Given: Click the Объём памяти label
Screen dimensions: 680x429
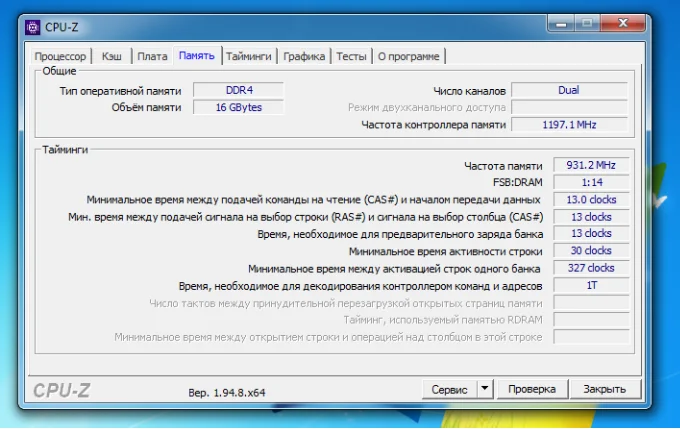Looking at the screenshot, I should pyautogui.click(x=146, y=108).
